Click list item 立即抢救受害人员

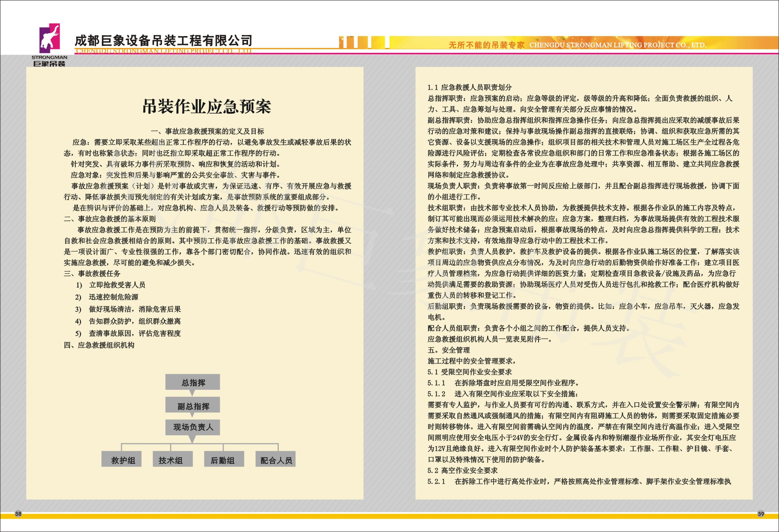(117, 285)
